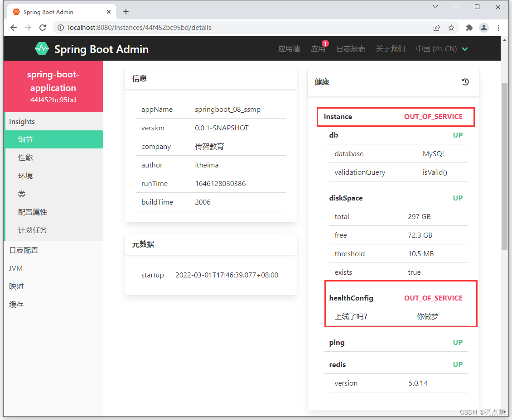
Task: Click the buildTime value 2006
Action: pos(203,202)
